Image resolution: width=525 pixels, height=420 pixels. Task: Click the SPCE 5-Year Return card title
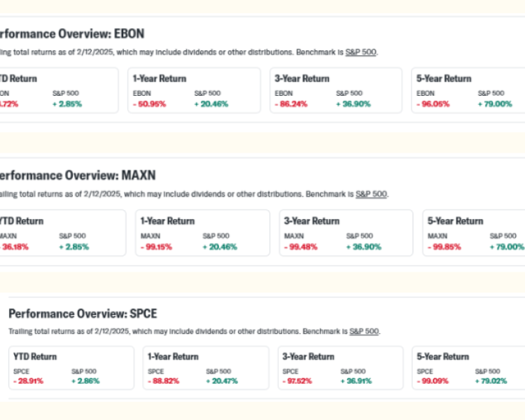point(444,356)
